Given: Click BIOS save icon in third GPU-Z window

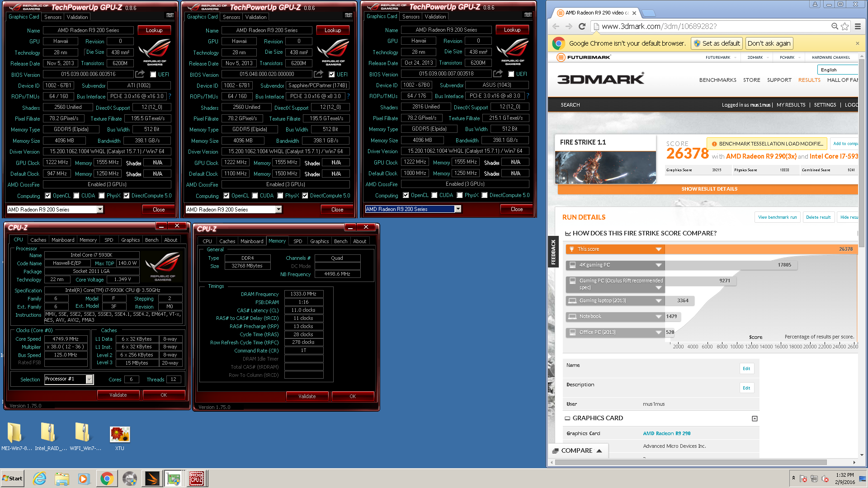Looking at the screenshot, I should (498, 74).
